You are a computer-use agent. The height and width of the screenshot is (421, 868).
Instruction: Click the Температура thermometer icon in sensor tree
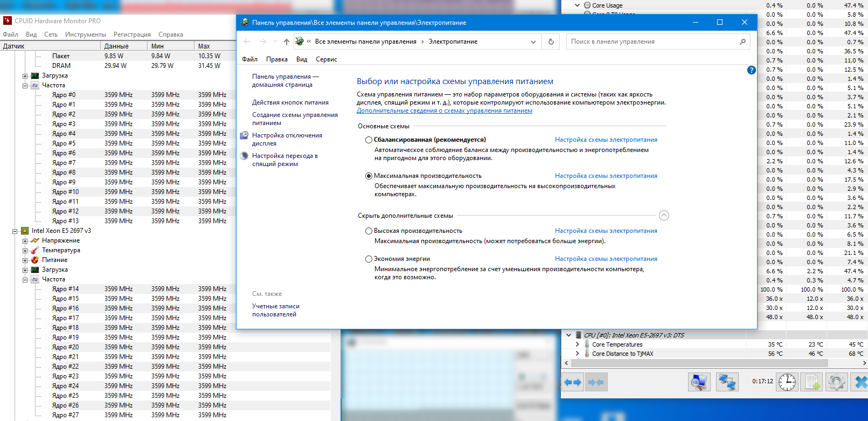[35, 250]
